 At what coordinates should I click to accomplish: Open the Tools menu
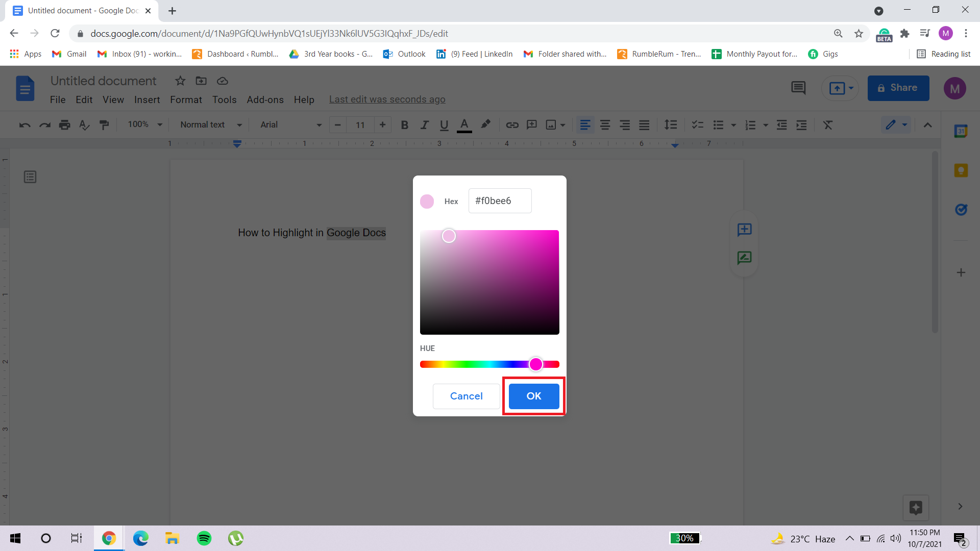224,99
